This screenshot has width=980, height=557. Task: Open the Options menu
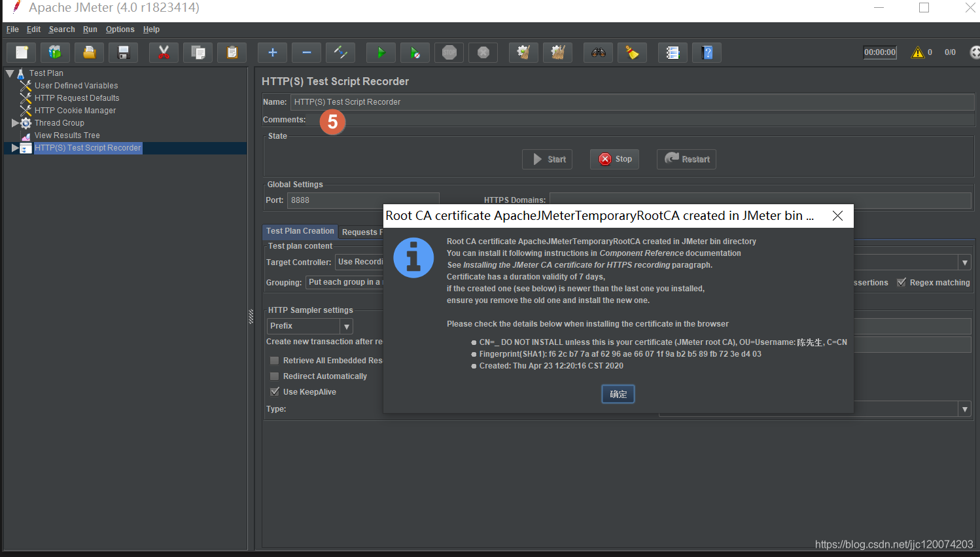click(x=120, y=29)
